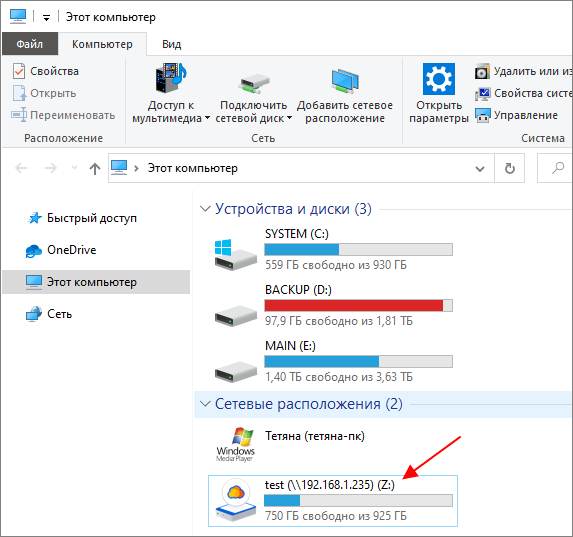Open the address bar history dropdown chevron
The image size is (573, 537).
click(479, 169)
